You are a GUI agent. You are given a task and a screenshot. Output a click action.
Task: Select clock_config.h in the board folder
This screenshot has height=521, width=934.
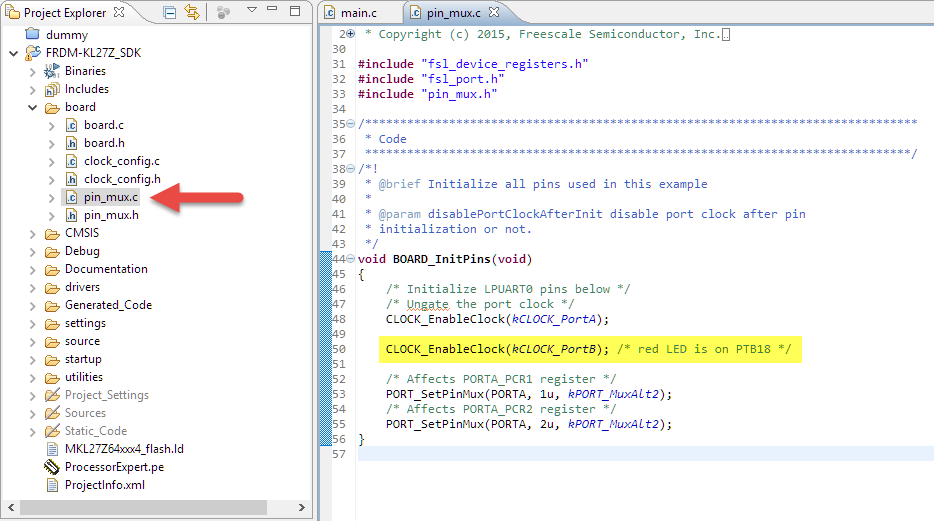[121, 179]
